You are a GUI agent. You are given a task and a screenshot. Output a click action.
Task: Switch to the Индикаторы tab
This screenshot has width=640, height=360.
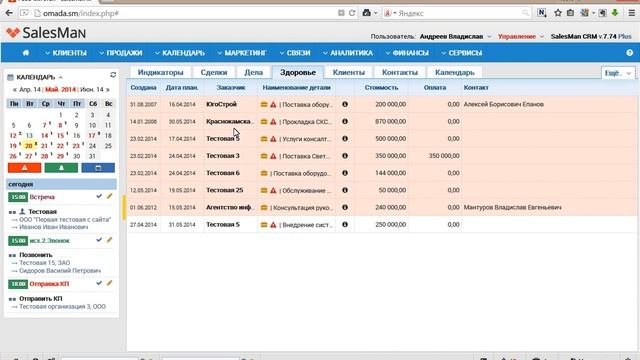click(x=160, y=72)
